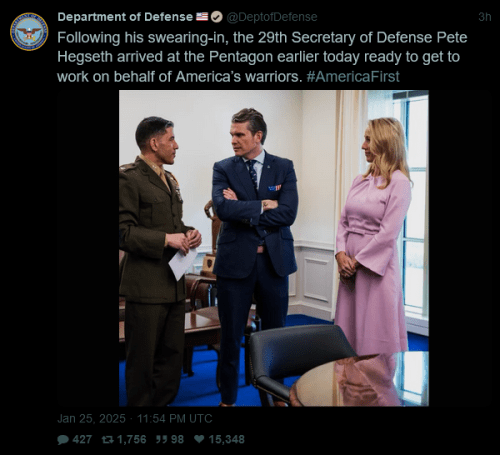Click the verified checkmark badge

(x=217, y=17)
